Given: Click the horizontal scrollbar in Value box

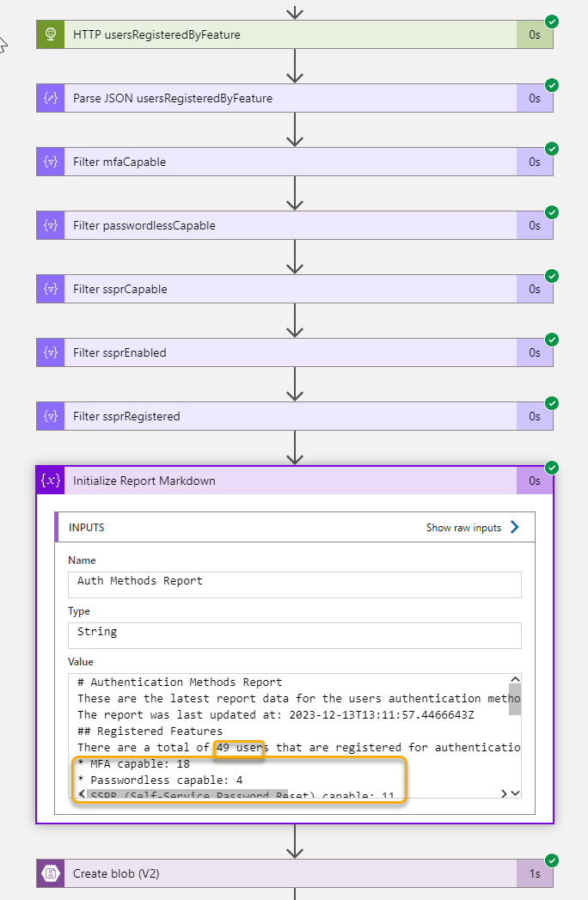Looking at the screenshot, I should [x=188, y=793].
